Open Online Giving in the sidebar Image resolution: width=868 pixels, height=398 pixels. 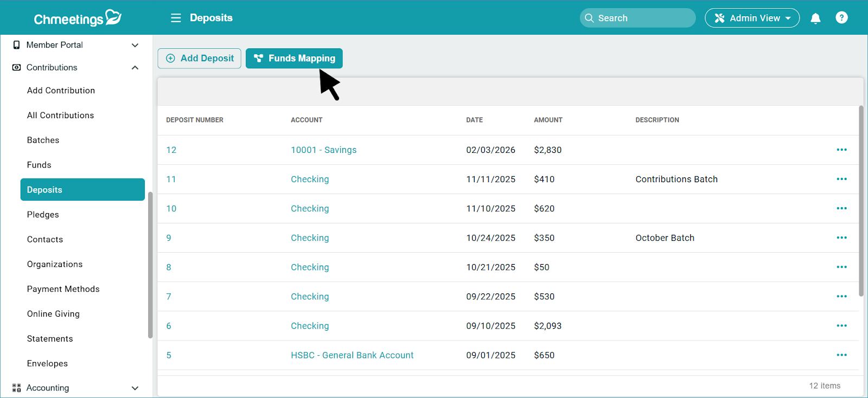coord(53,314)
